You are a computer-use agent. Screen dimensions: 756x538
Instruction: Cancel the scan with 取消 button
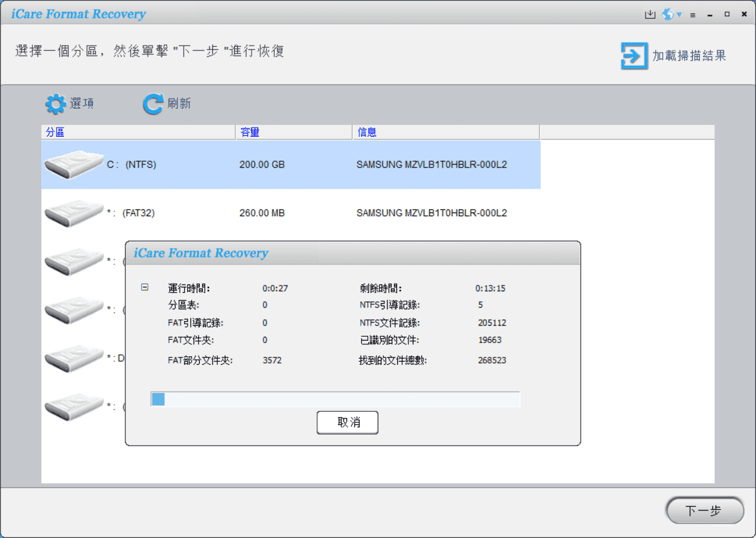click(x=347, y=422)
